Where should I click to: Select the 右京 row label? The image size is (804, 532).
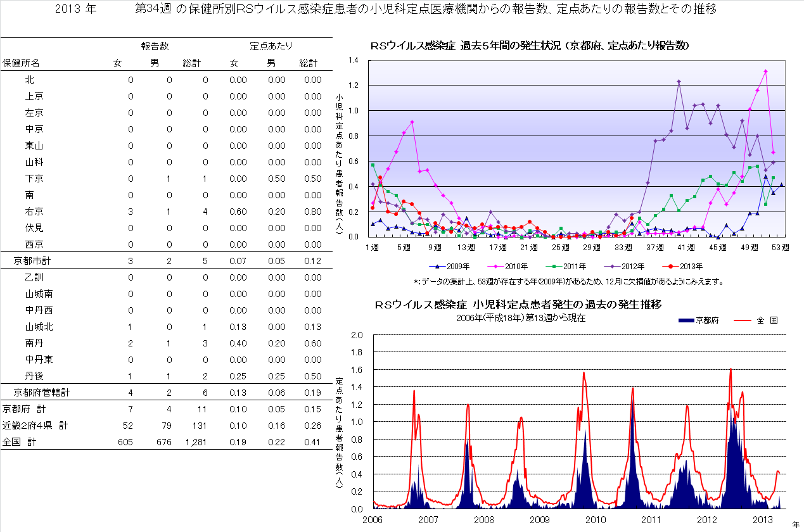(34, 212)
